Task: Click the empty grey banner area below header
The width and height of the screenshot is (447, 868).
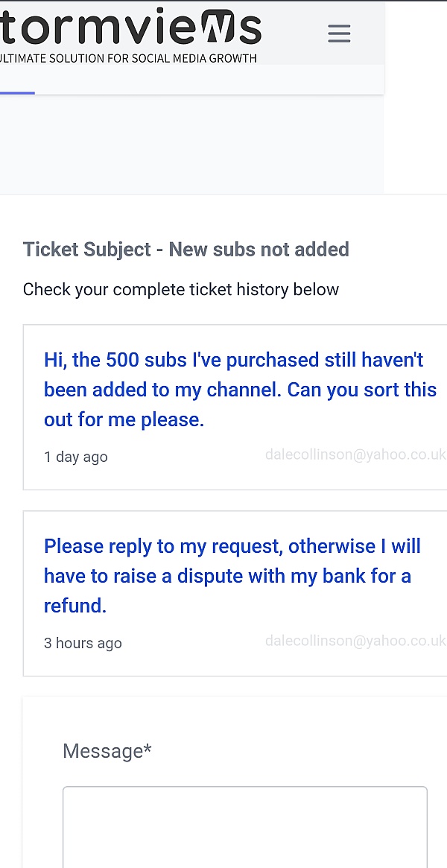Action: click(192, 144)
